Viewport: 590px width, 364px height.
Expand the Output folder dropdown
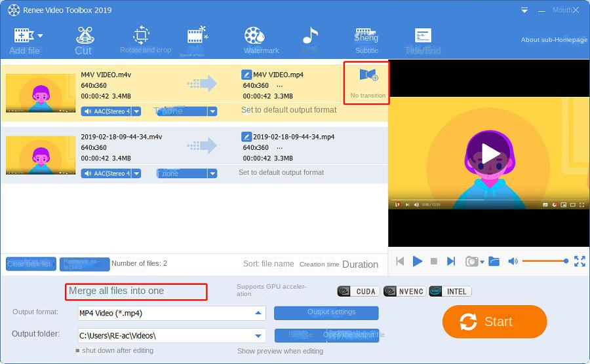[x=259, y=336]
